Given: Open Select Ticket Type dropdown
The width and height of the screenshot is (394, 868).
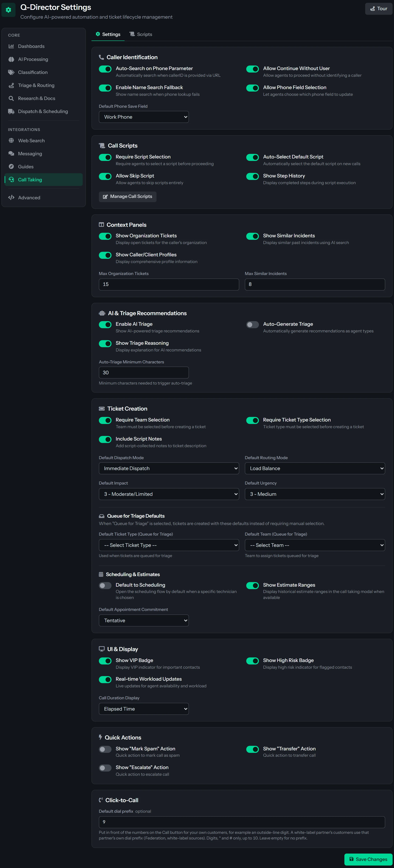Looking at the screenshot, I should pos(169,545).
